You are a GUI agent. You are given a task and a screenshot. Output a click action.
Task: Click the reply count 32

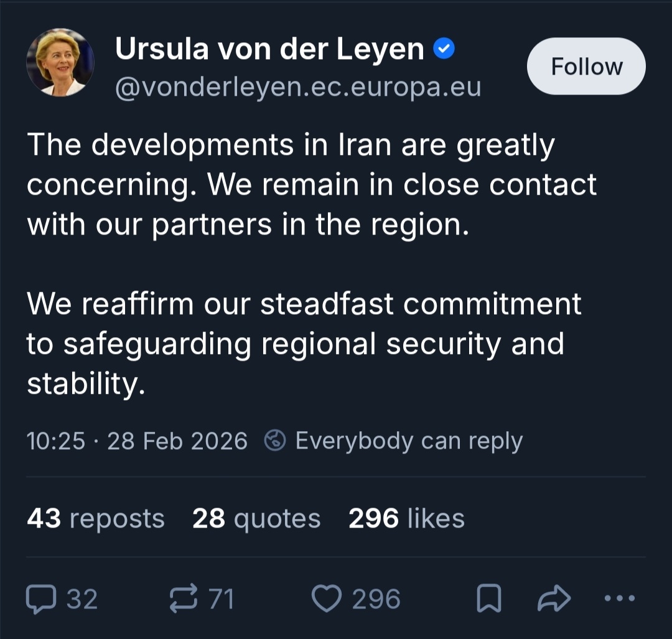click(82, 599)
